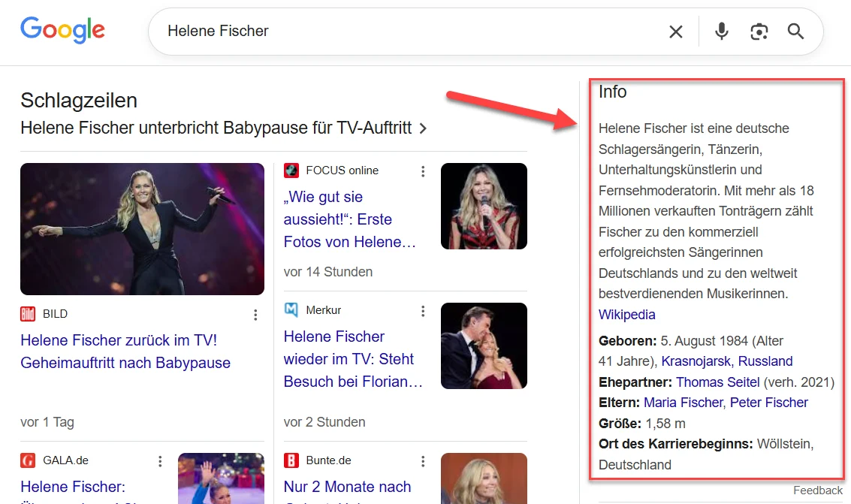Viewport: 851px width, 504px height.
Task: Open the options menu on the Merkur article
Action: [423, 310]
